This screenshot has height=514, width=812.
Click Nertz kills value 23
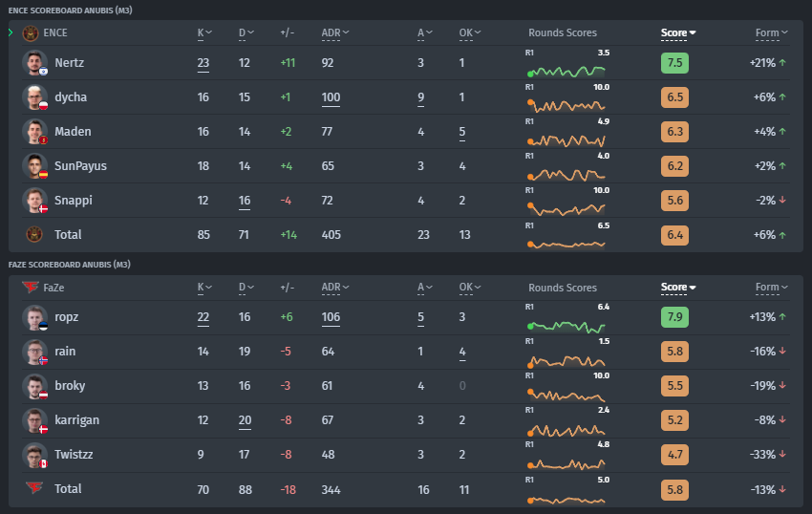[203, 63]
